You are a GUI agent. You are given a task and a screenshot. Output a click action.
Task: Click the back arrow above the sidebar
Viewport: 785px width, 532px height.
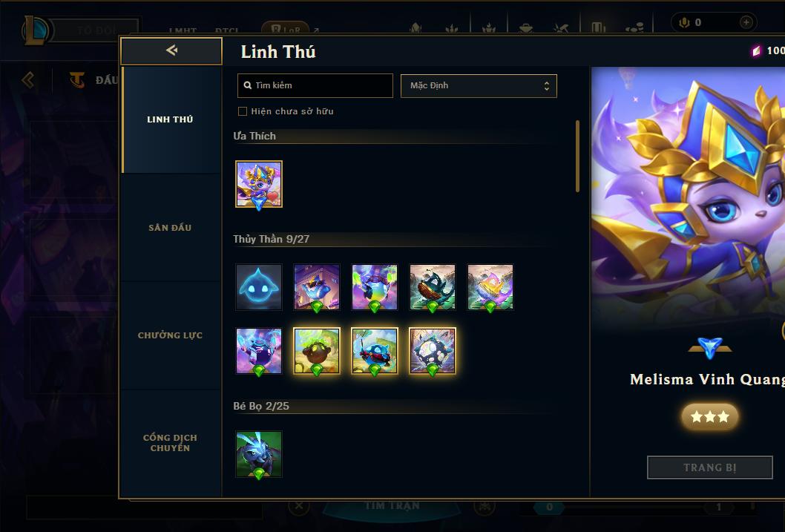pyautogui.click(x=171, y=50)
